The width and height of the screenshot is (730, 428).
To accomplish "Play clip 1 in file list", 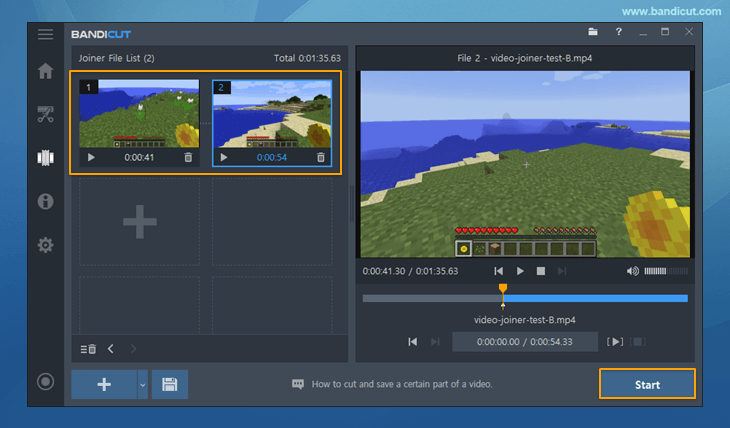I will click(91, 157).
